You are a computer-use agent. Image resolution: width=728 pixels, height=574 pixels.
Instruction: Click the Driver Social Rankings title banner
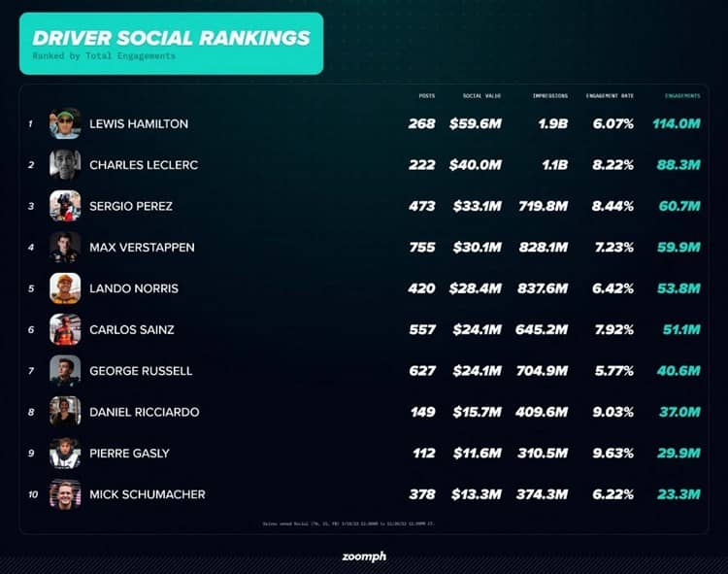(171, 44)
